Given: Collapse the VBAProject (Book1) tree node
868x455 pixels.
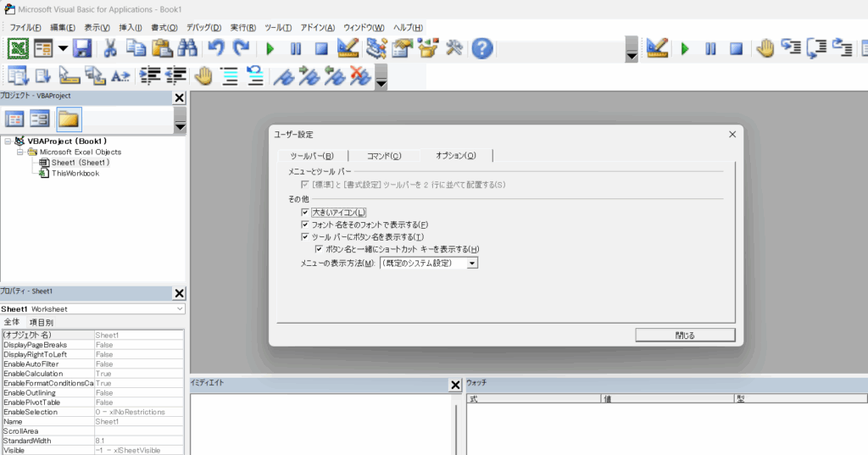Looking at the screenshot, I should tap(8, 141).
